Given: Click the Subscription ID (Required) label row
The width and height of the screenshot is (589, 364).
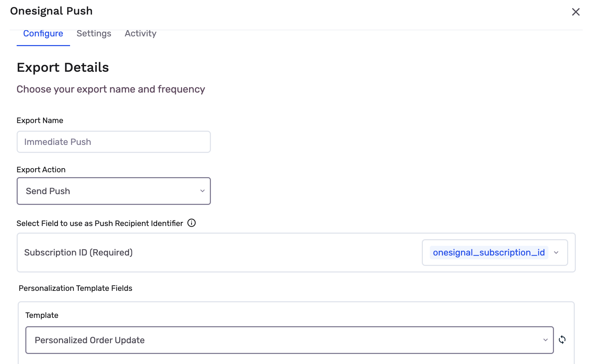Looking at the screenshot, I should point(78,252).
